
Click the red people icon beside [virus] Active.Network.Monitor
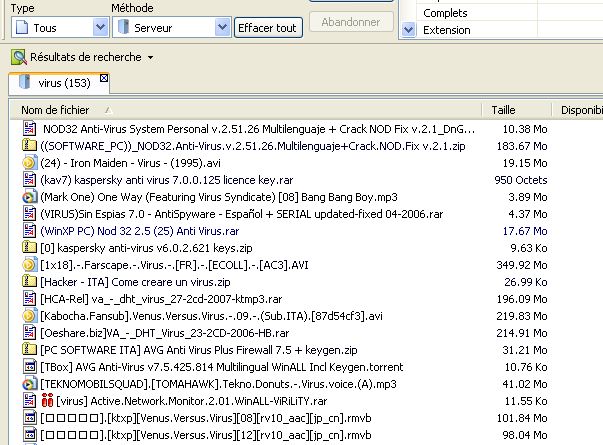[47, 400]
